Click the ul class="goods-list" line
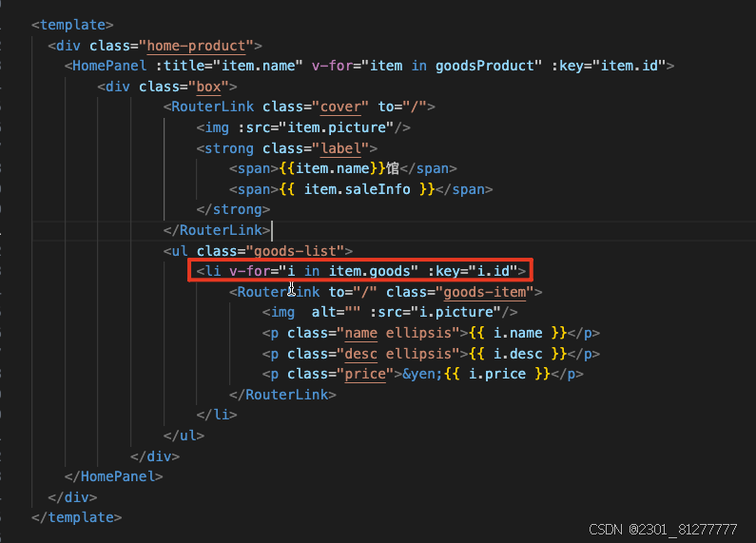The height and width of the screenshot is (543, 756). (x=258, y=251)
